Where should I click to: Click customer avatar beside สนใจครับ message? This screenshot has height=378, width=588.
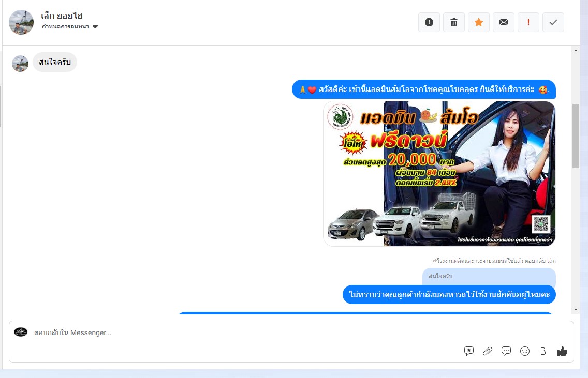pos(20,64)
